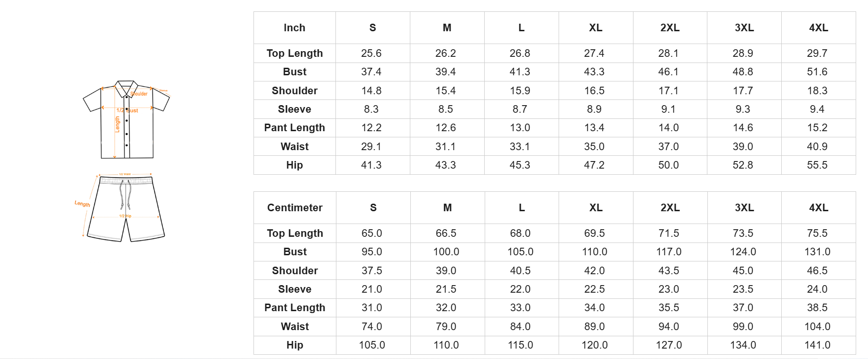Click the Waist row label in Inch table

[294, 147]
